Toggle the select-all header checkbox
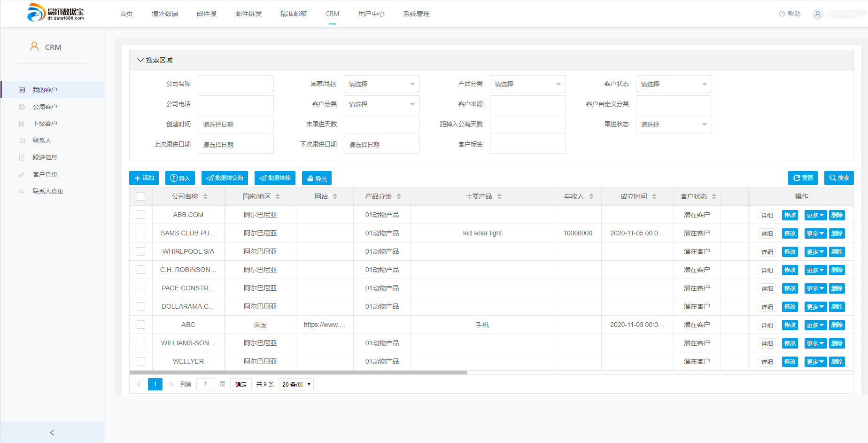The height and width of the screenshot is (443, 868). [x=141, y=196]
